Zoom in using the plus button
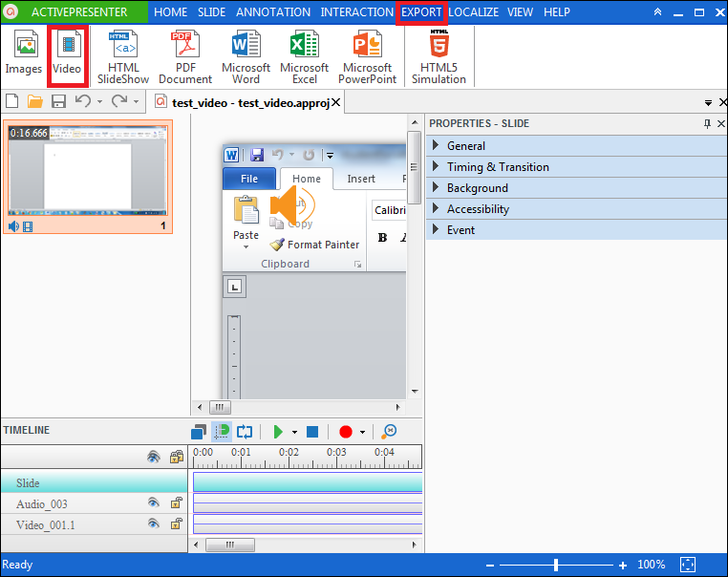 pyautogui.click(x=623, y=565)
